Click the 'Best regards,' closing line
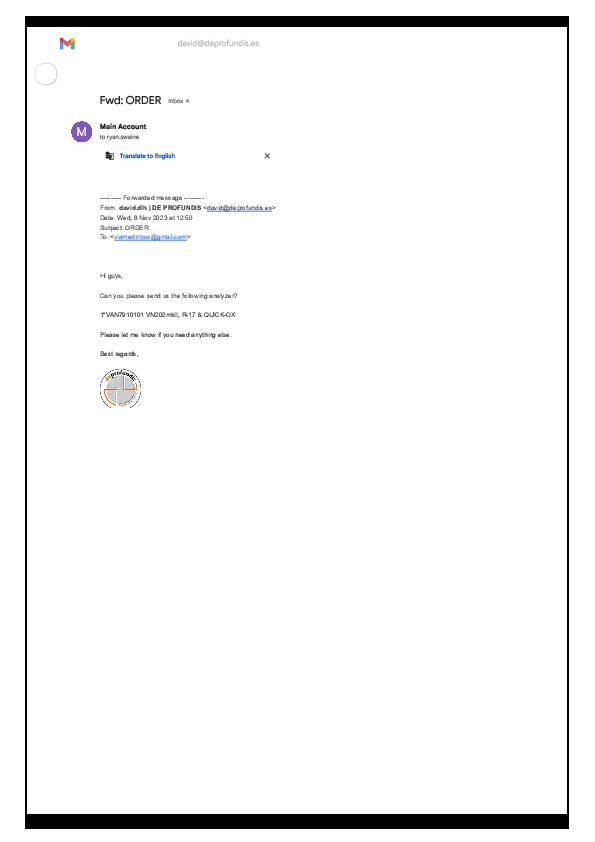The image size is (595, 842). pos(119,354)
